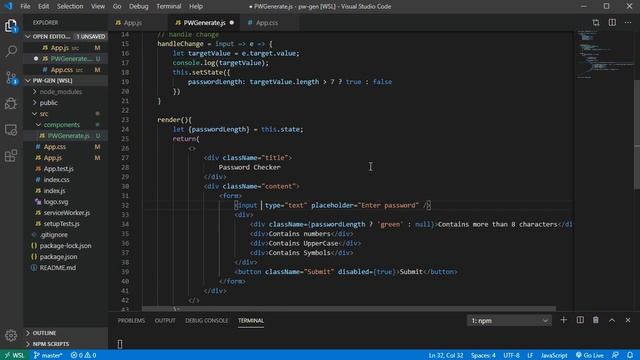640x360 pixels.
Task: Open the Edit menu
Action: click(43, 6)
